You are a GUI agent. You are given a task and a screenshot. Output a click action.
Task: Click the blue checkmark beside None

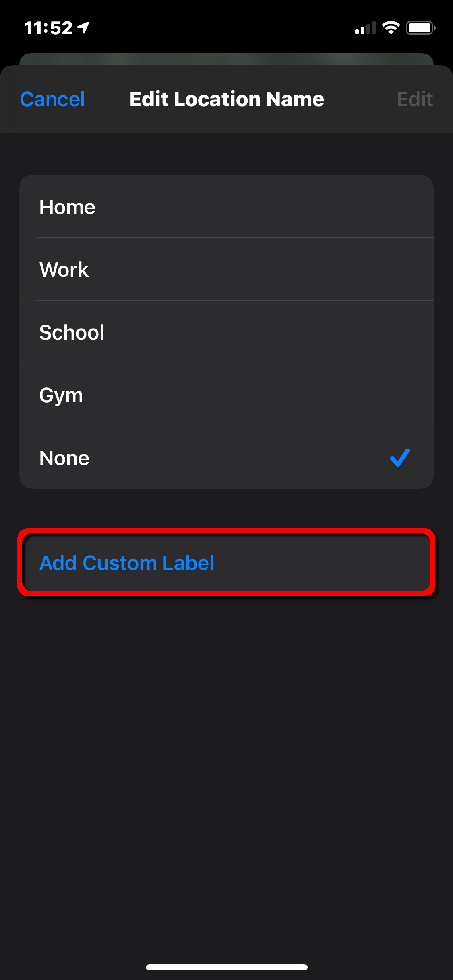400,457
